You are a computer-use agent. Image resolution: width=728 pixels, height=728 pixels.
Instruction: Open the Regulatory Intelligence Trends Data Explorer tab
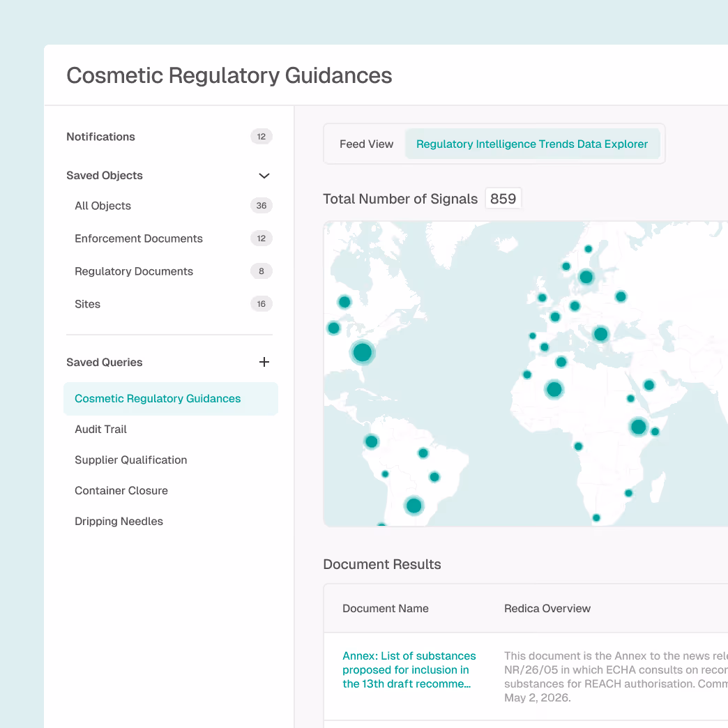click(532, 144)
